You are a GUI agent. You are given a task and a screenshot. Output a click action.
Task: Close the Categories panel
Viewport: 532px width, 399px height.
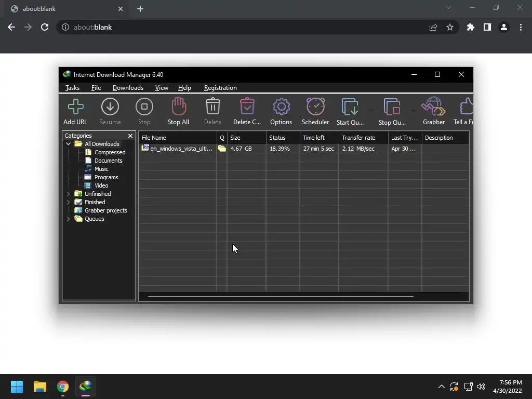click(x=130, y=136)
